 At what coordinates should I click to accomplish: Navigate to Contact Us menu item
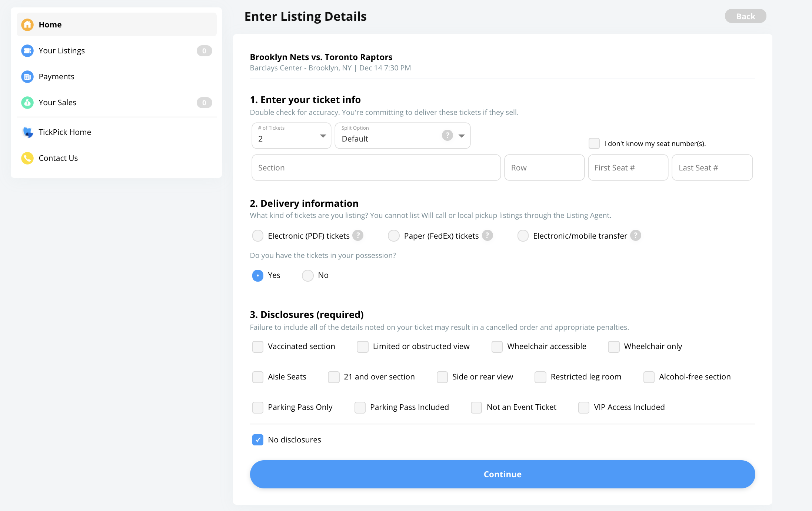tap(58, 158)
